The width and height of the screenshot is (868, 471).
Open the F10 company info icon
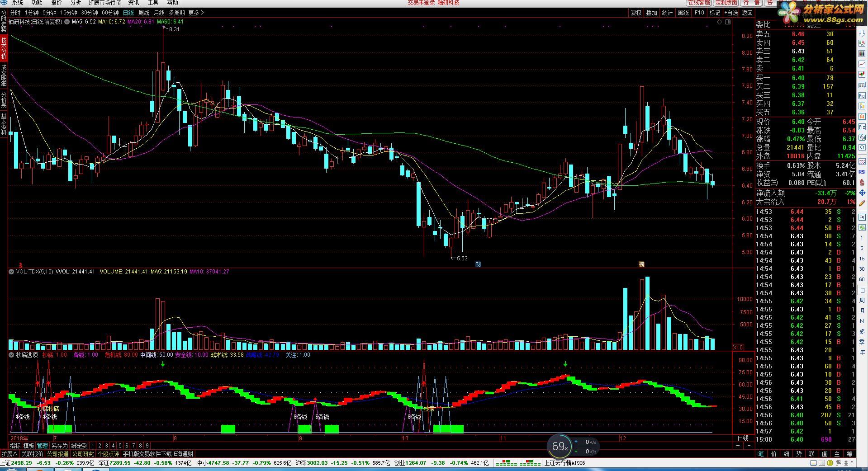[862, 96]
